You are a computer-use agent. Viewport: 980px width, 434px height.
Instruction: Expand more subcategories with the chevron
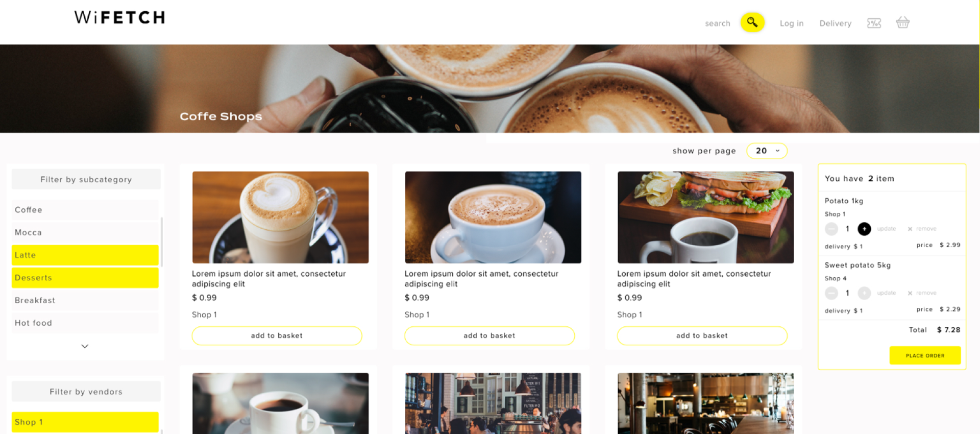[x=85, y=346]
